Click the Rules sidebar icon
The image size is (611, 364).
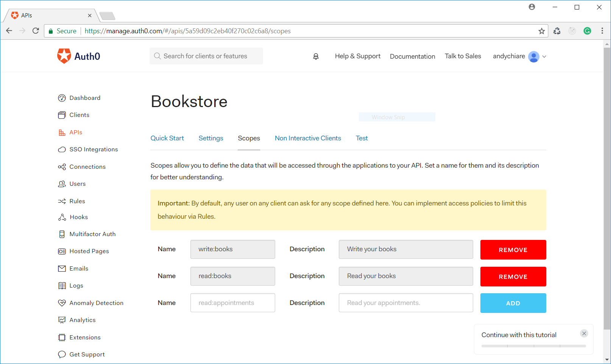62,201
